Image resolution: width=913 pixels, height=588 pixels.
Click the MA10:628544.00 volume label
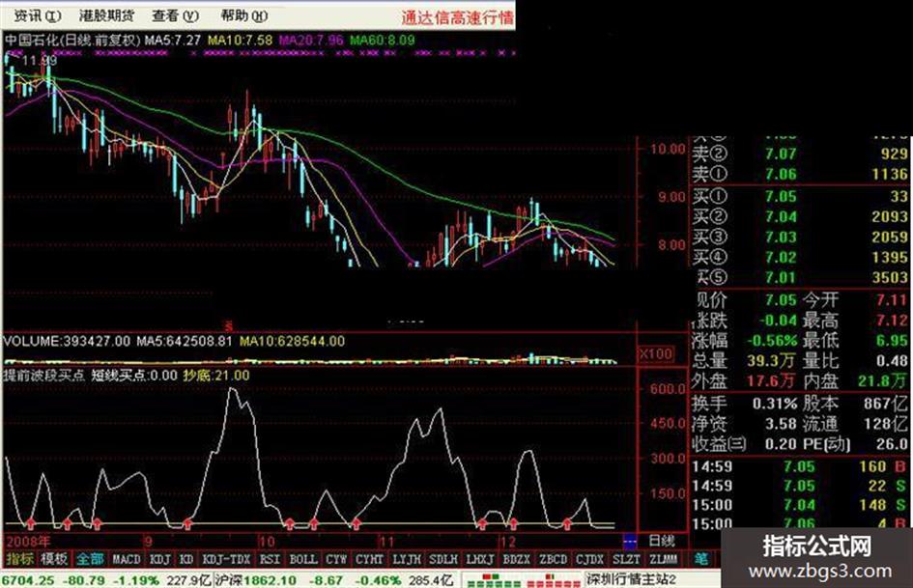[293, 341]
